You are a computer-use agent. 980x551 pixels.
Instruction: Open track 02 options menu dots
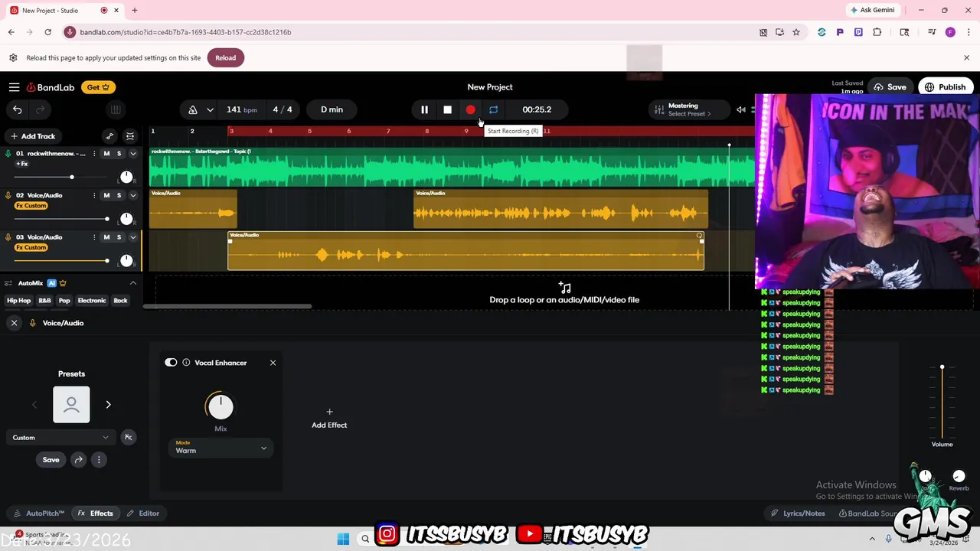pos(94,195)
